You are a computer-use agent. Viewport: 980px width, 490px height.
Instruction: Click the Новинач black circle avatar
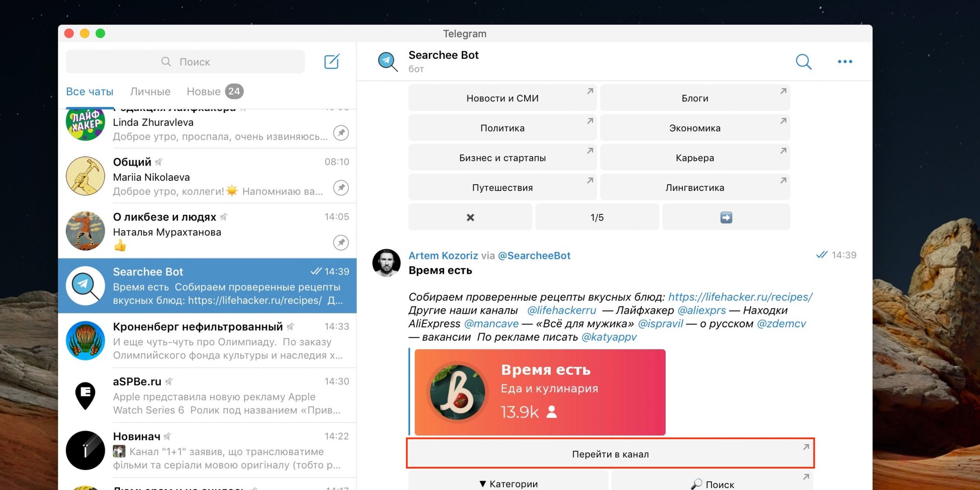pyautogui.click(x=85, y=451)
